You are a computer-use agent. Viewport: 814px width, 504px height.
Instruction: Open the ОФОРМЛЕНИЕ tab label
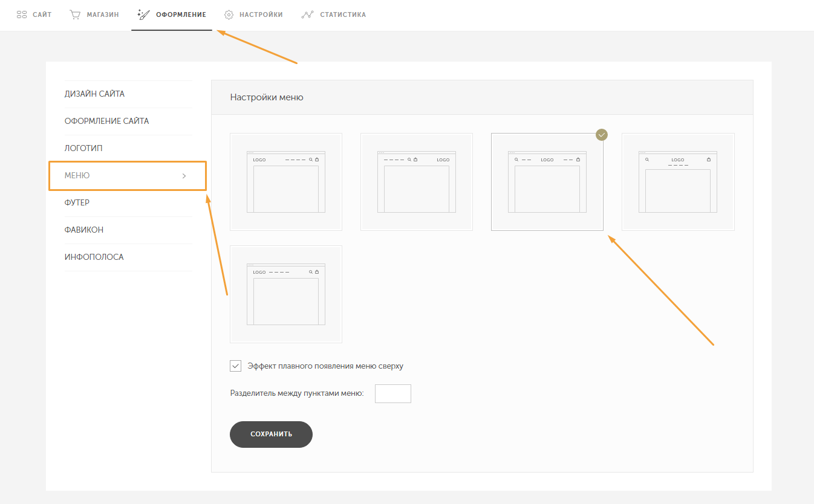pyautogui.click(x=181, y=15)
